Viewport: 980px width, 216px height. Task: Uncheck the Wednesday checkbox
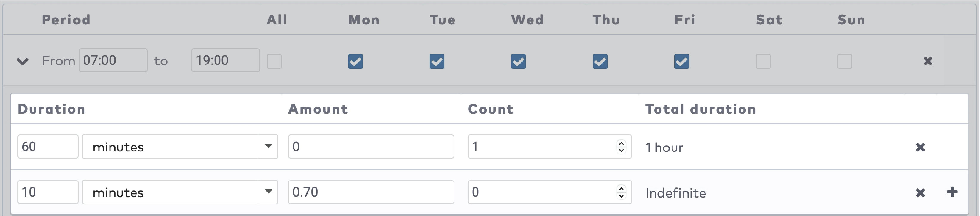[x=518, y=61]
